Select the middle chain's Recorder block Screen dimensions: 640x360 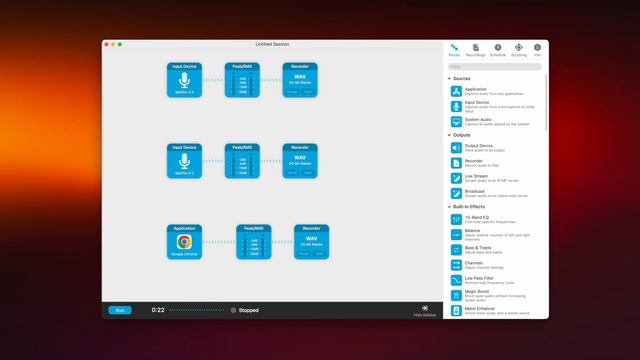(300, 161)
